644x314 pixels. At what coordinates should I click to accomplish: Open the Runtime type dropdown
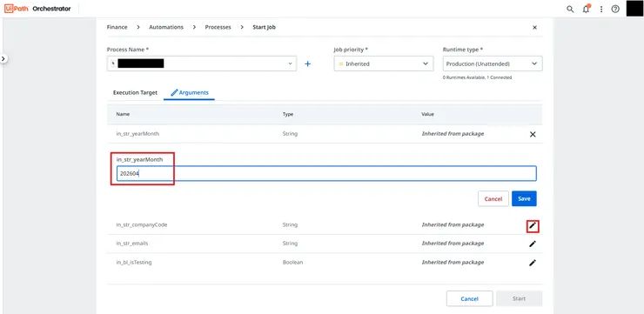pos(493,63)
